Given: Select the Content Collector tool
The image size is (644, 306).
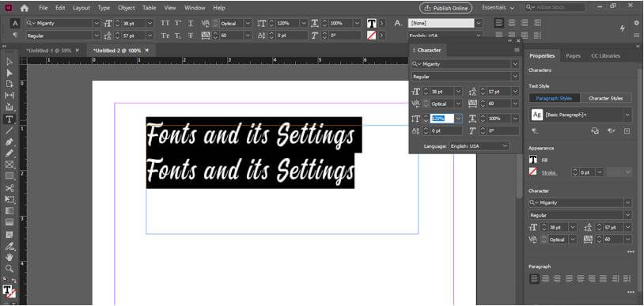Looking at the screenshot, I should [9, 108].
